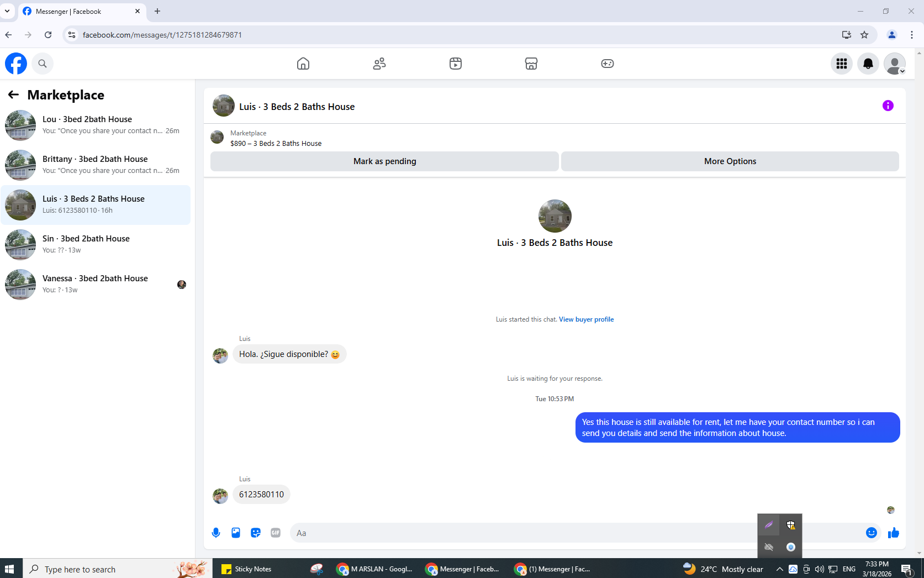Open the Vanessa 3bed 2bath House chat
Image resolution: width=924 pixels, height=578 pixels.
tap(96, 285)
